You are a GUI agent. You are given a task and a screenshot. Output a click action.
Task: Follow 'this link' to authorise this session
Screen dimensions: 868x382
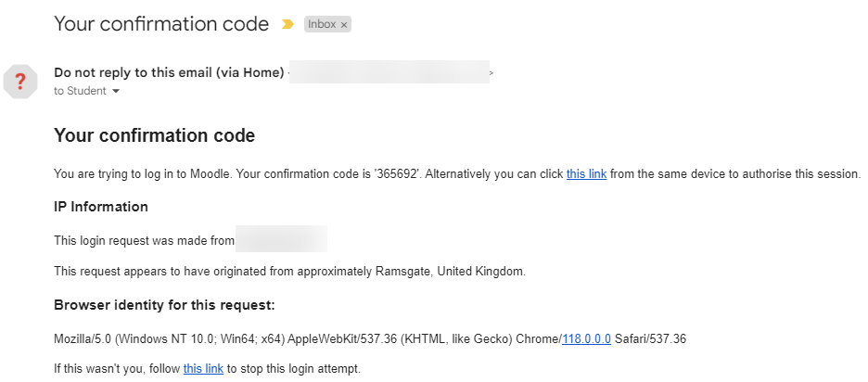586,173
